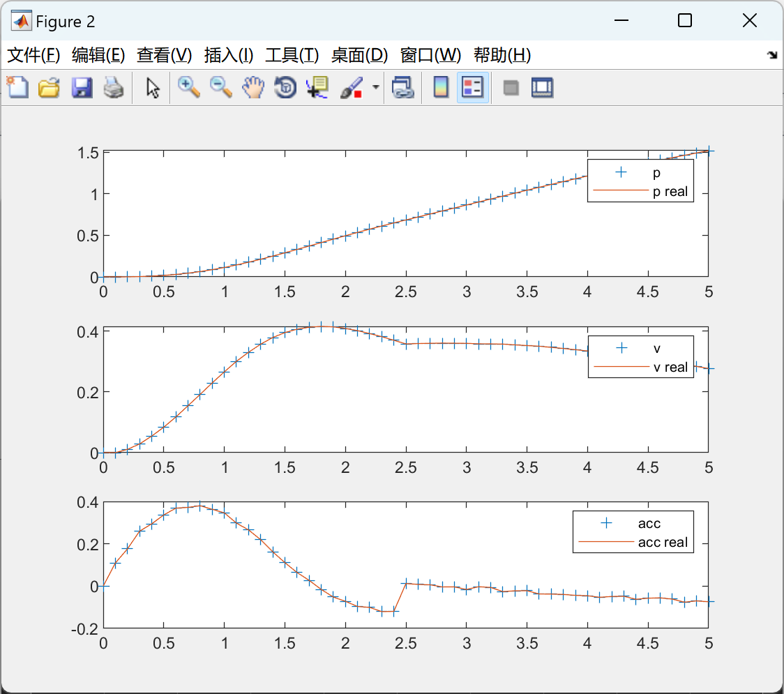Click the MATLAB logo in the title bar
The width and height of the screenshot is (784, 694).
(x=22, y=21)
